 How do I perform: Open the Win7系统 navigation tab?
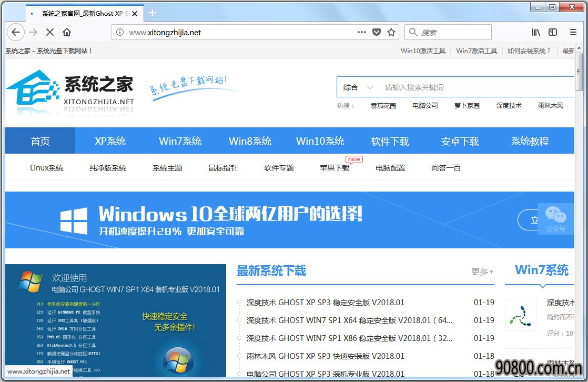point(180,140)
